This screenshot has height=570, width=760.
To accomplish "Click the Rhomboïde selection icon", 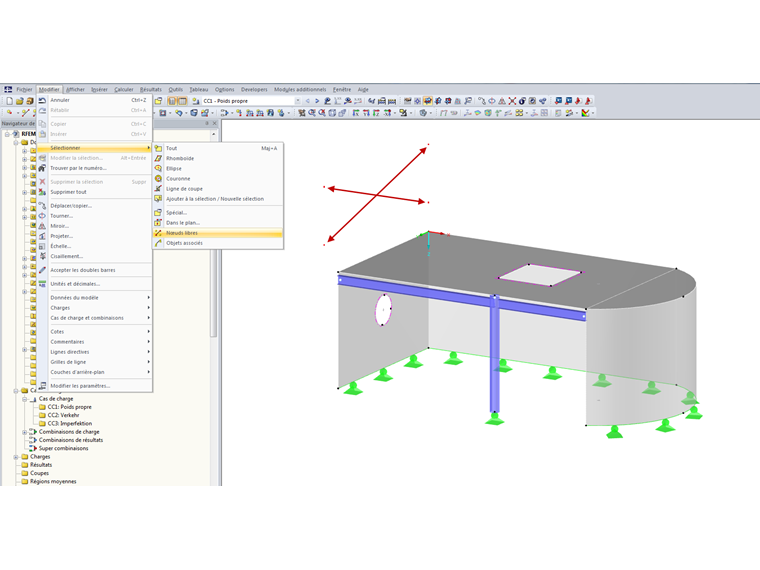I will coord(158,158).
